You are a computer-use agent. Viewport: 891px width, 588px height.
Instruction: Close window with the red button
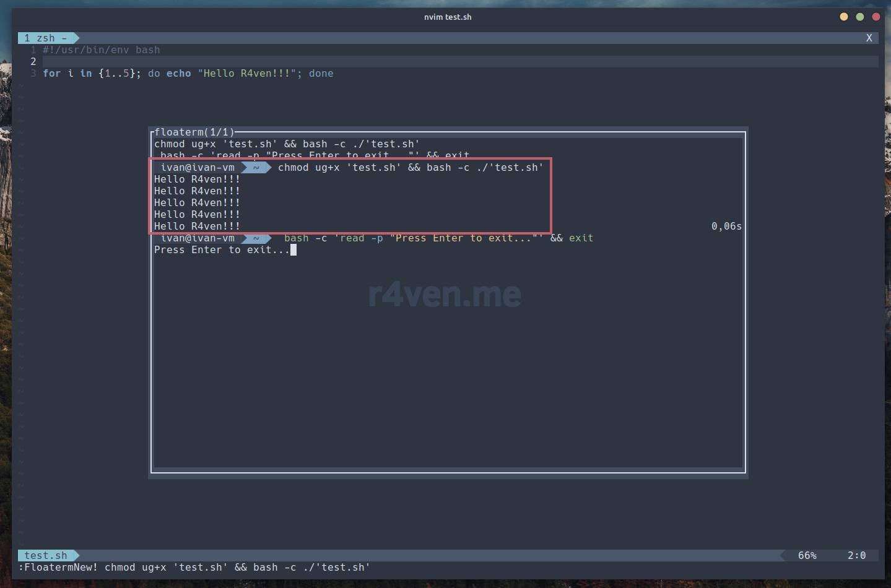click(876, 17)
